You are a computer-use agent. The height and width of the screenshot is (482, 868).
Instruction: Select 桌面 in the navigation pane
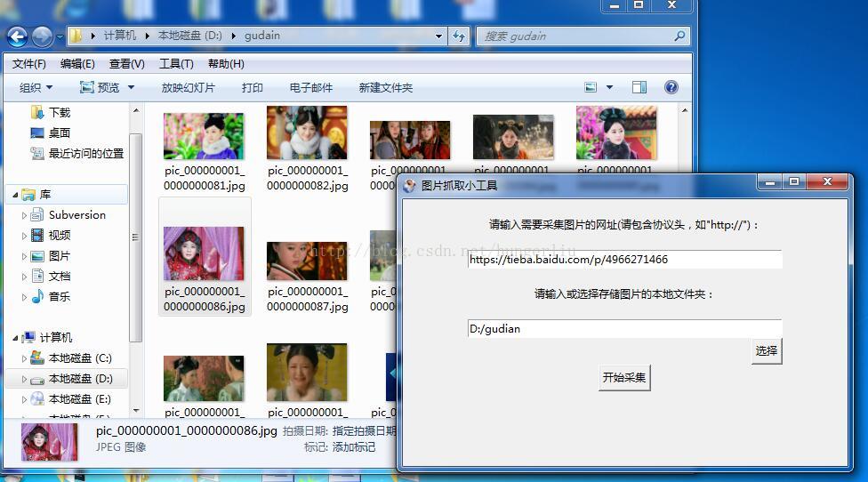click(60, 133)
